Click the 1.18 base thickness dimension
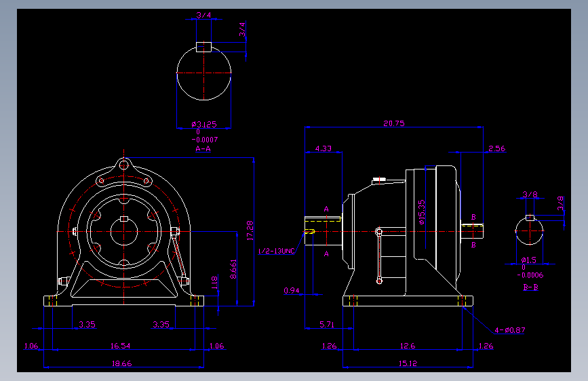 click(215, 283)
